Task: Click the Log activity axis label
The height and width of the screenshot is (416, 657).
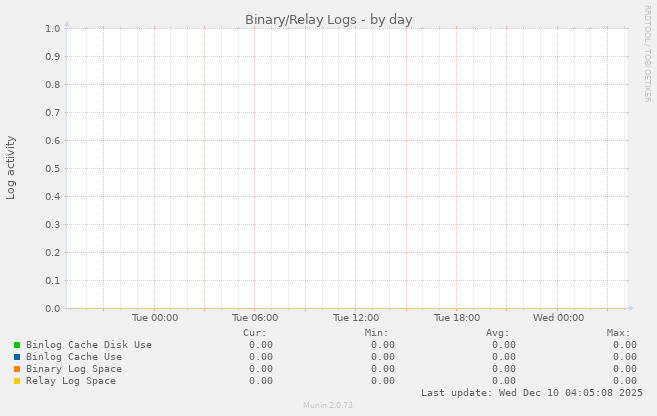Action: (x=10, y=168)
